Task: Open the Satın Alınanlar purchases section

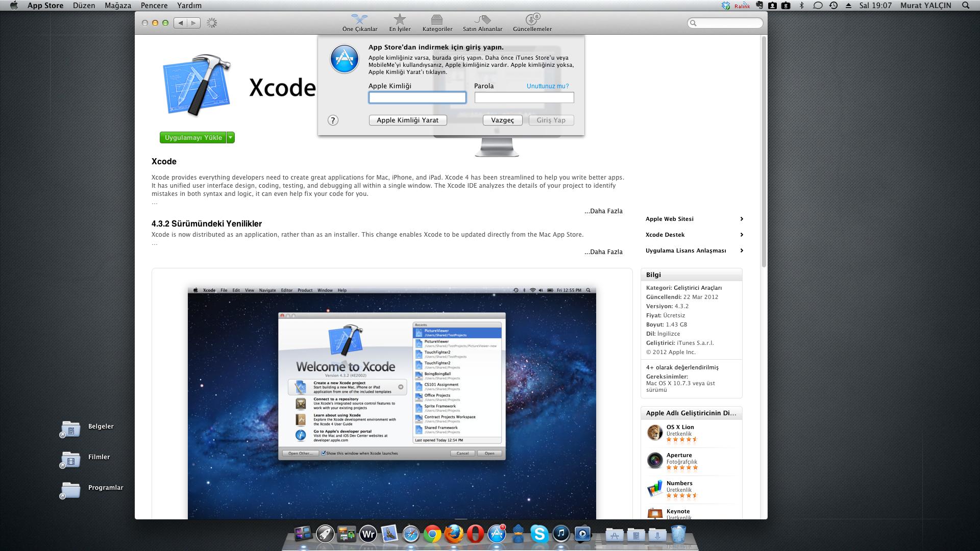Action: coord(482,22)
